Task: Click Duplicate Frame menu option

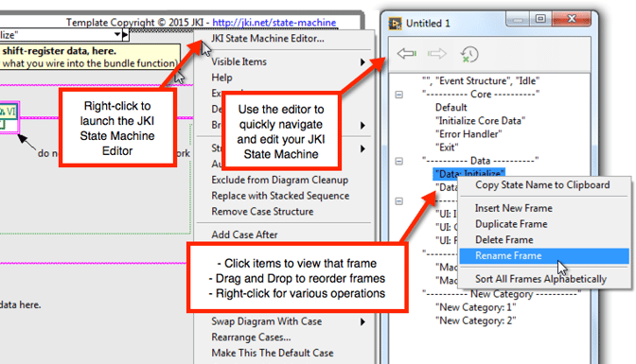Action: 511,224
